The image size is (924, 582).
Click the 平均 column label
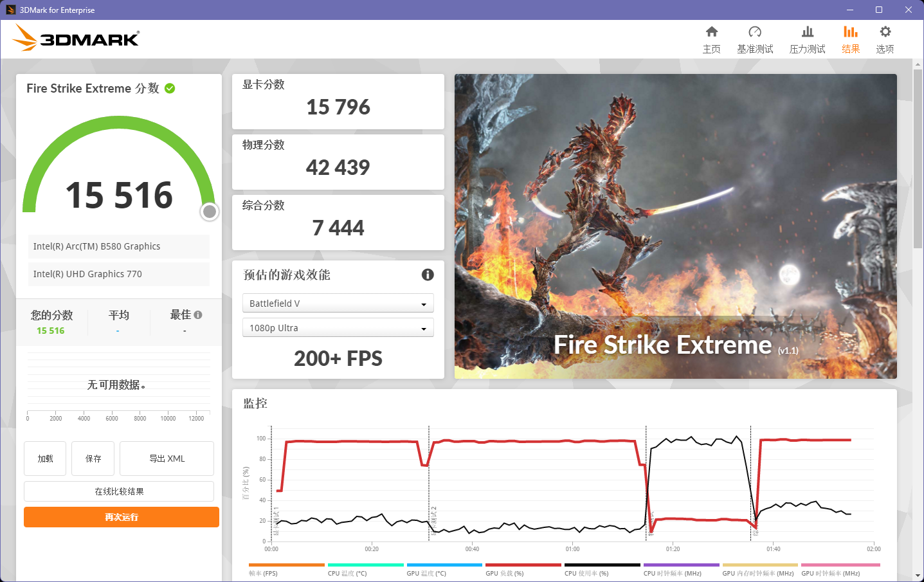click(119, 314)
